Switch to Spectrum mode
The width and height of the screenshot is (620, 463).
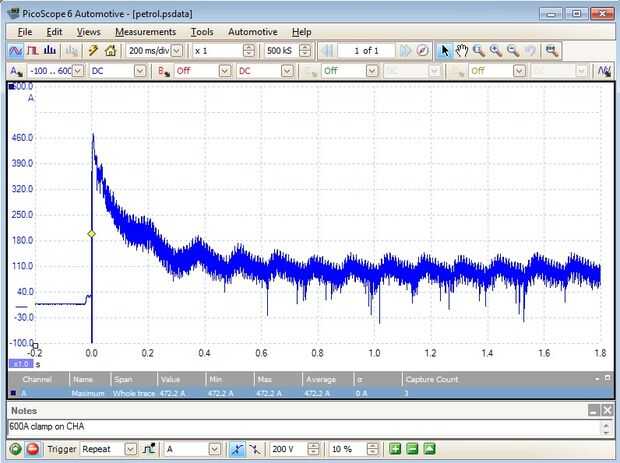50,51
